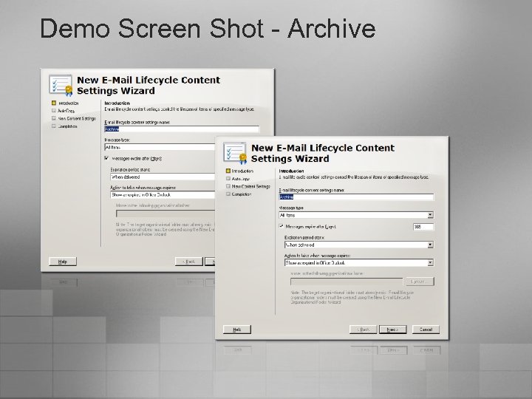Open When delivered combo box in back wizard

tap(163, 177)
